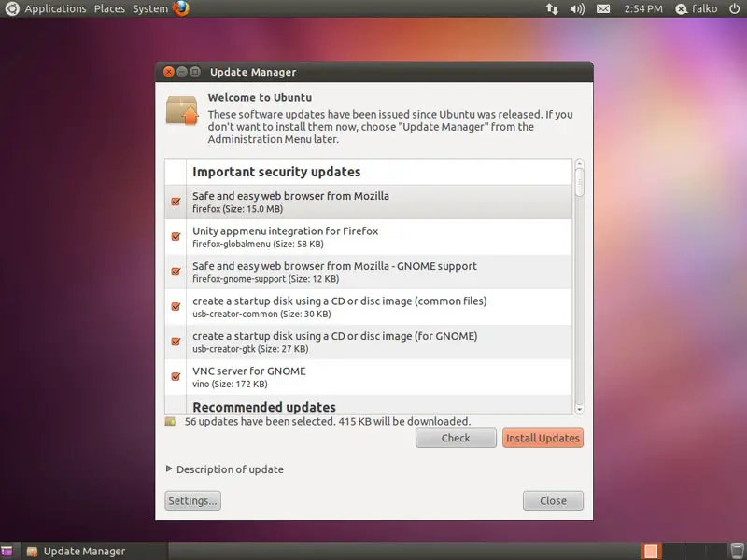Select the '(for GNOME)' startup disk row
The height and width of the screenshot is (560, 747).
[x=368, y=342]
